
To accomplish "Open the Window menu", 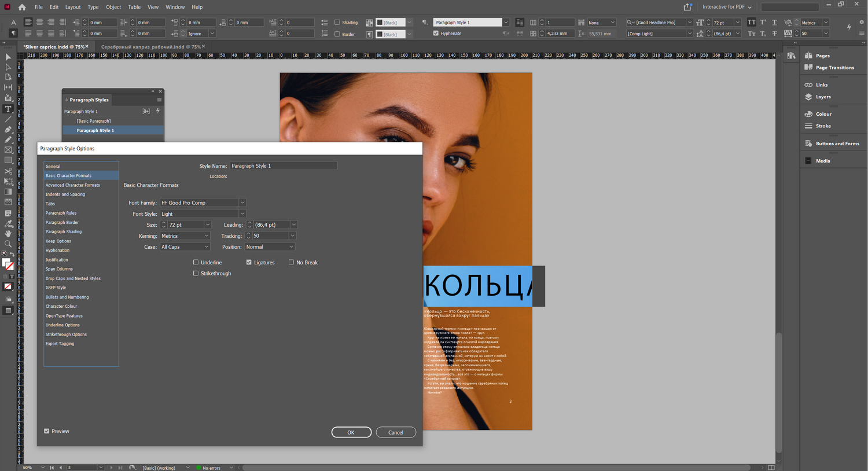I will 175,7.
